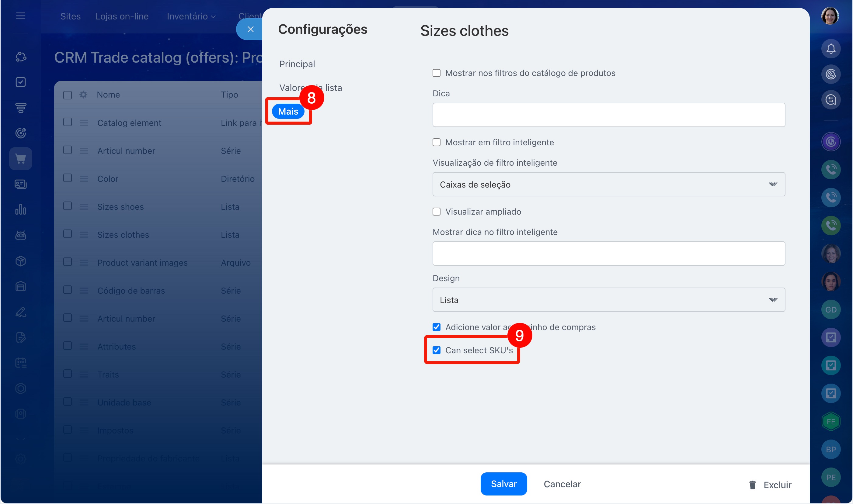Click the list settings gear icon
The height and width of the screenshot is (504, 853).
83,95
